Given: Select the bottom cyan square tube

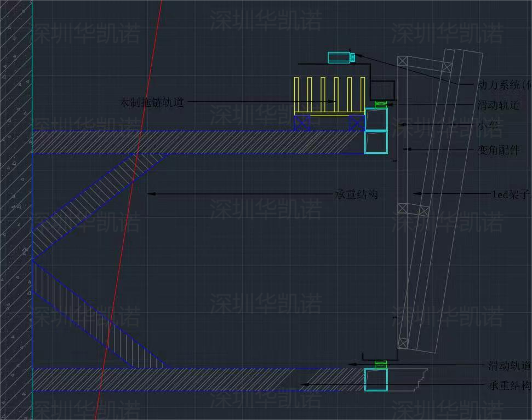Looking at the screenshot, I should pos(376,379).
